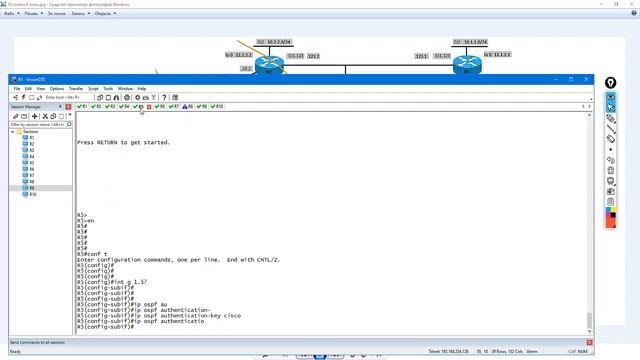
Task: Select the eraser tool on annotation toolbar
Action: (611, 139)
